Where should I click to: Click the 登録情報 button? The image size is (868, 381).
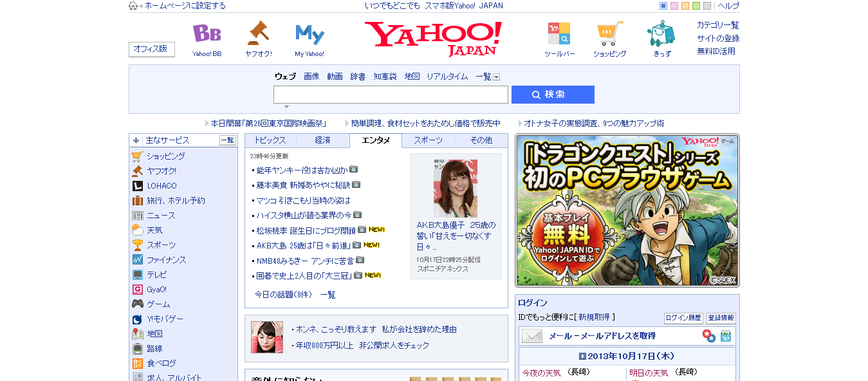pos(721,318)
